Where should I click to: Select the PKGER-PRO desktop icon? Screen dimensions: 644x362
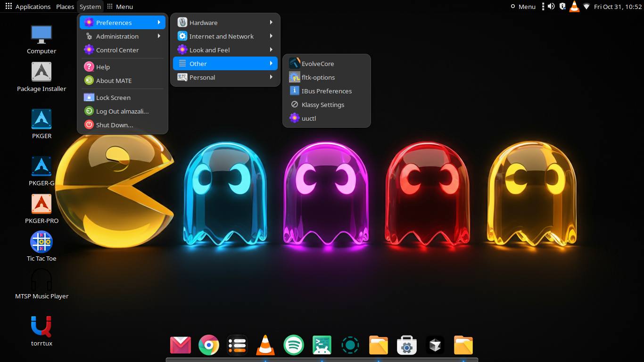pos(41,209)
